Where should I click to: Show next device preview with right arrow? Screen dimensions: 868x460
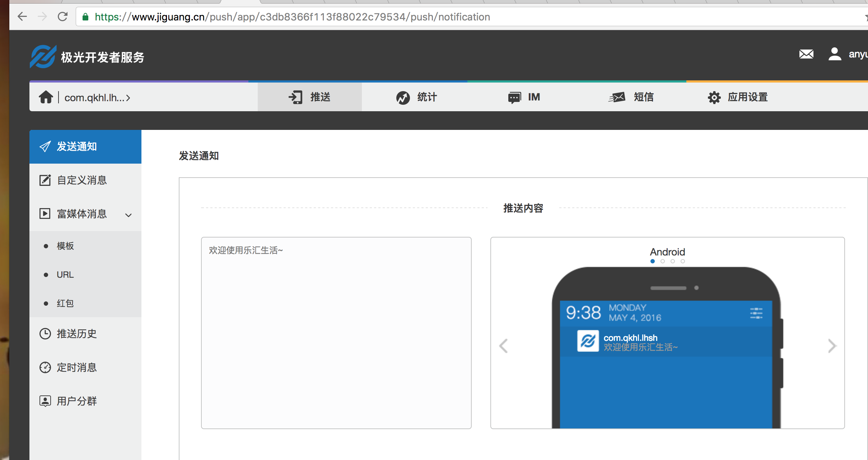pyautogui.click(x=832, y=346)
